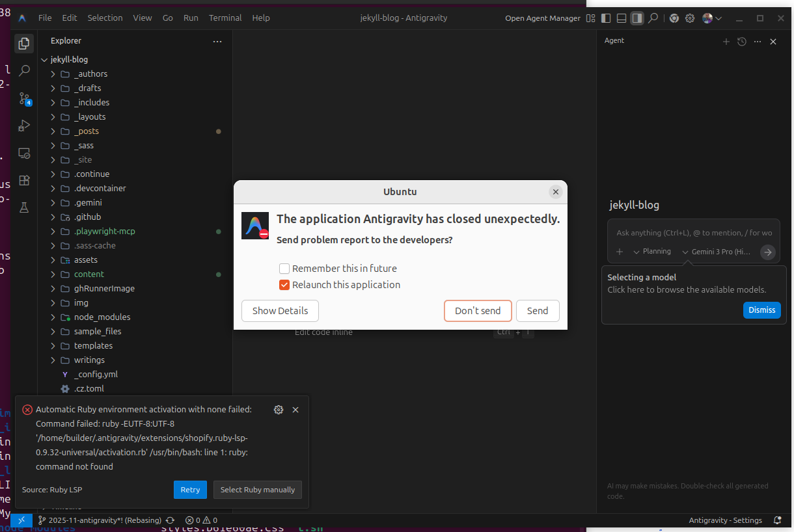Image resolution: width=794 pixels, height=532 pixels.
Task: Click the agent chat history icon
Action: [742, 42]
